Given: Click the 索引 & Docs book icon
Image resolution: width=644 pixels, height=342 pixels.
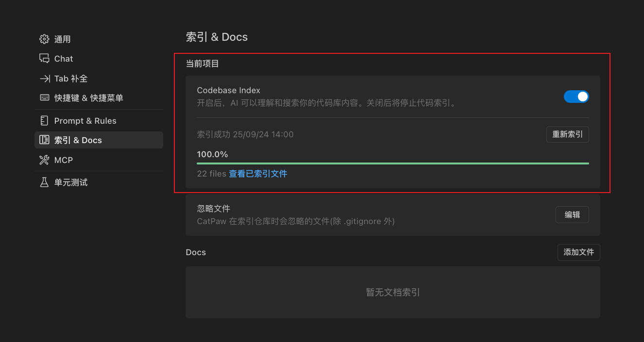Looking at the screenshot, I should [x=44, y=140].
